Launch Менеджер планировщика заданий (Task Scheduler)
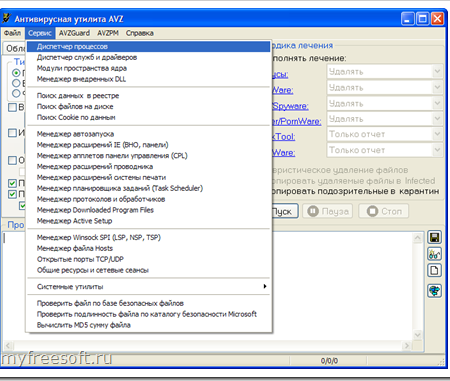This screenshot has height=381, width=450. (x=149, y=188)
